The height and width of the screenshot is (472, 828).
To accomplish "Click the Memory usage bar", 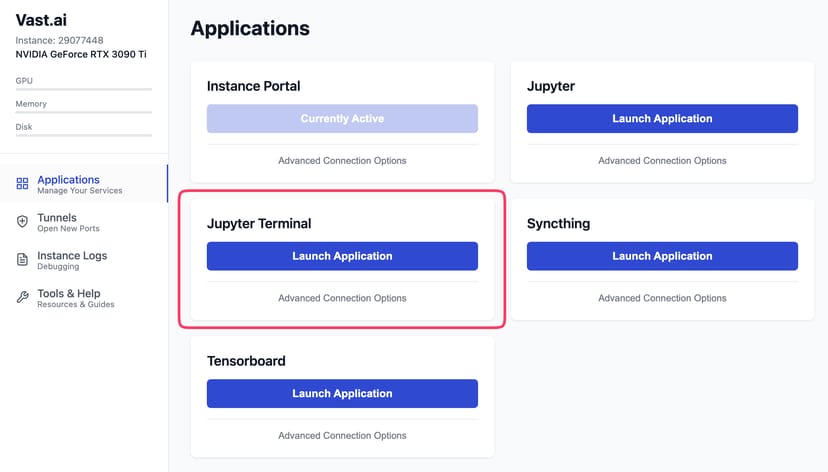I will [84, 112].
